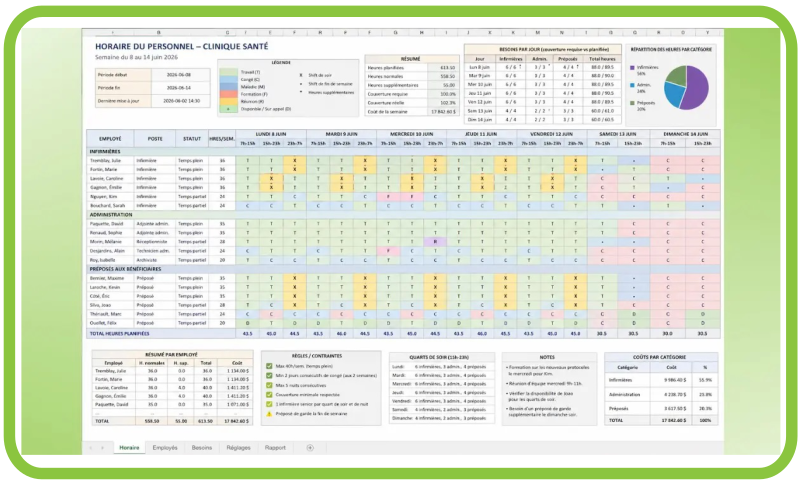Click the RÉSUMÉ PAR EMPLOYÉ table title
This screenshot has height=480, width=800.
(x=171, y=355)
